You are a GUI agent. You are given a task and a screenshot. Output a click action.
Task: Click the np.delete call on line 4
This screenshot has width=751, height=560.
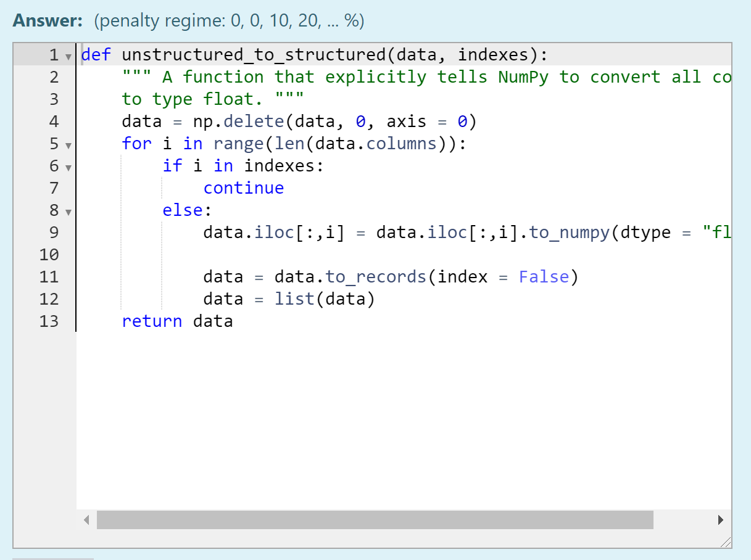pyautogui.click(x=239, y=121)
